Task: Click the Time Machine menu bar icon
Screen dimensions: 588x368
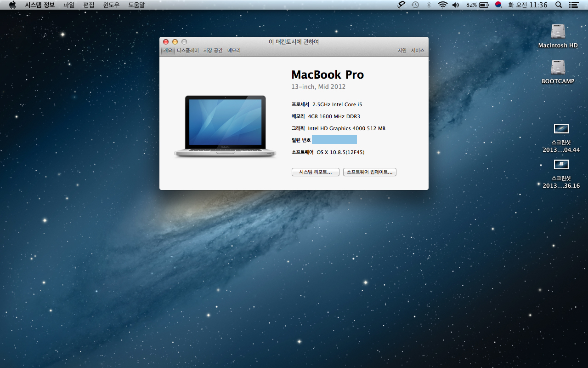Action: coord(415,5)
